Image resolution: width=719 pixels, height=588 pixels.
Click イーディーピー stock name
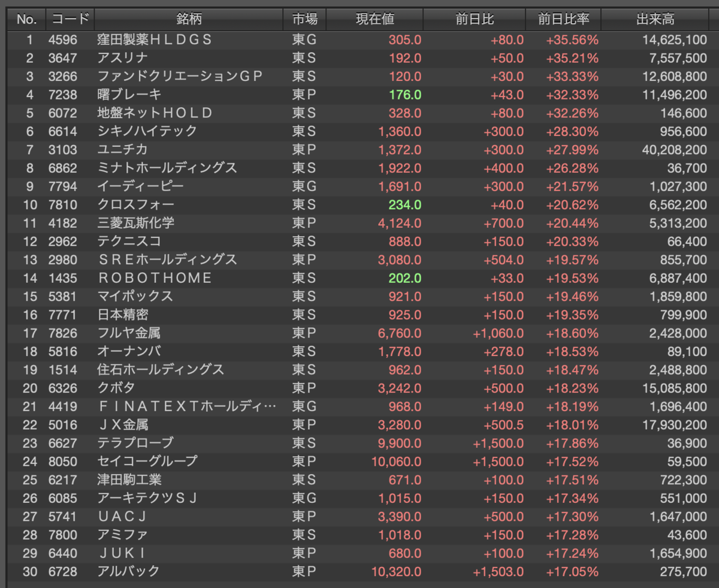coord(141,186)
